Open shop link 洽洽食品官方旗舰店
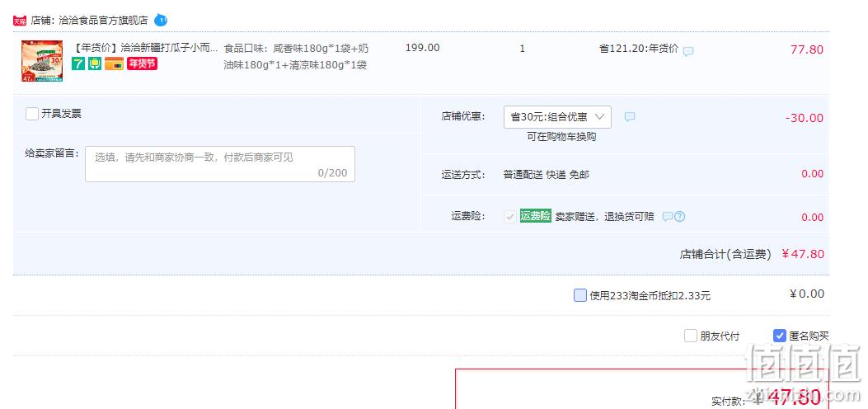 (x=104, y=21)
